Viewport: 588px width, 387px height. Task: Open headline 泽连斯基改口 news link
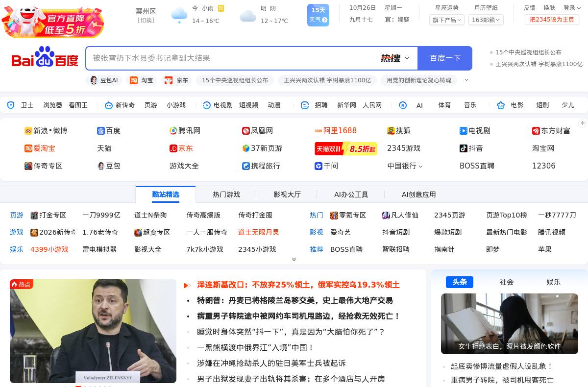coord(298,285)
